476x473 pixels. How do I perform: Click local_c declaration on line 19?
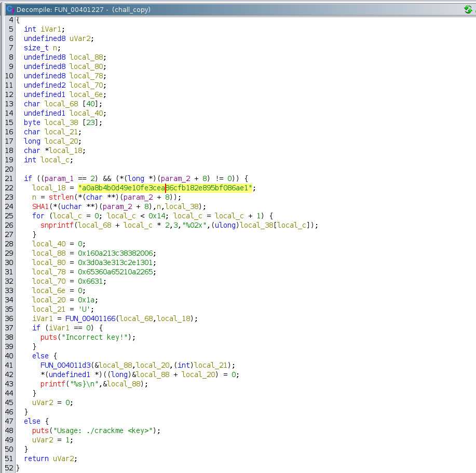click(55, 160)
